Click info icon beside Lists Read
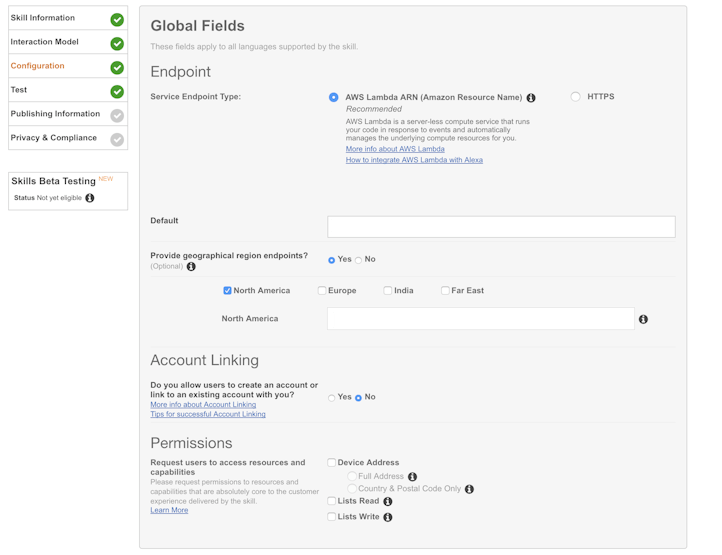This screenshot has width=722, height=555. (388, 502)
